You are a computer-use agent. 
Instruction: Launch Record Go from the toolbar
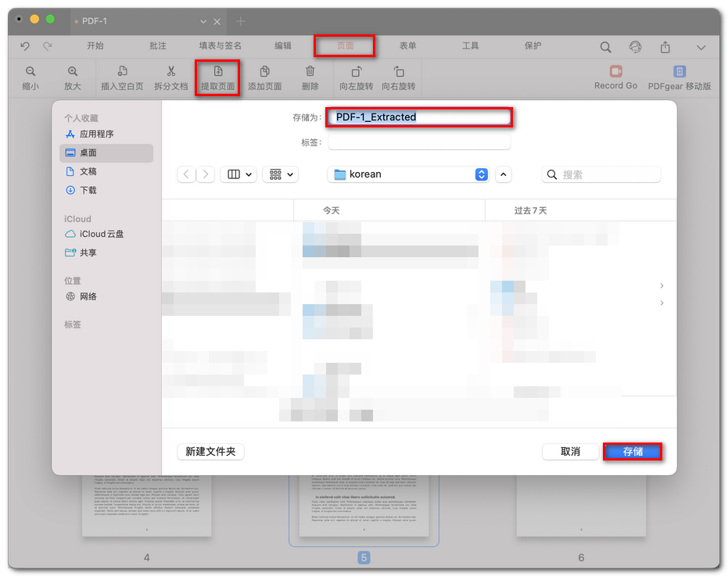tap(615, 77)
